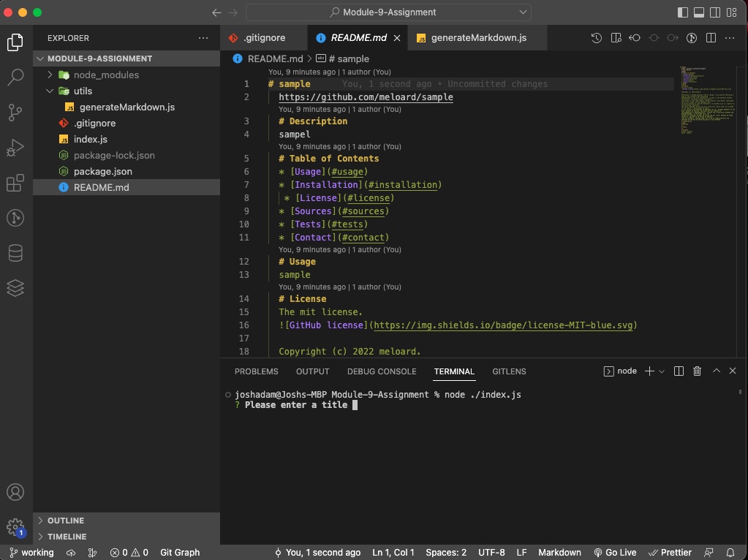The image size is (748, 560).
Task: Toggle secondary side bar visibility
Action: pyautogui.click(x=715, y=12)
